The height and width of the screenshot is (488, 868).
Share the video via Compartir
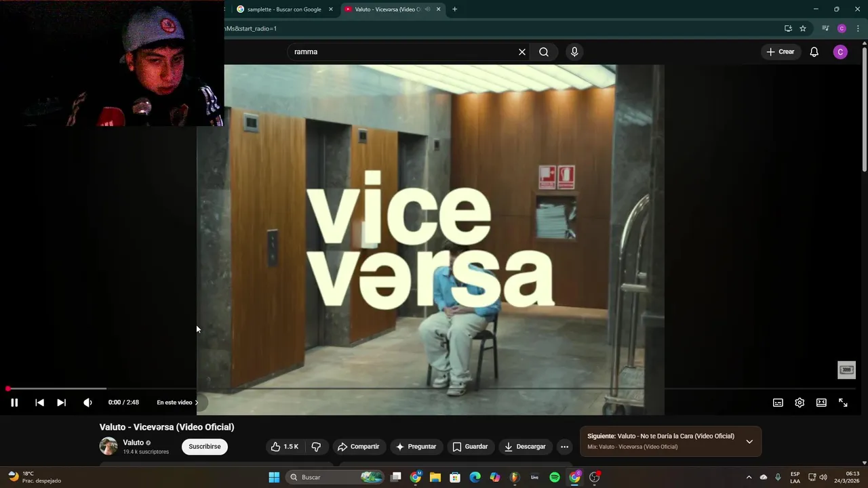coord(358,447)
